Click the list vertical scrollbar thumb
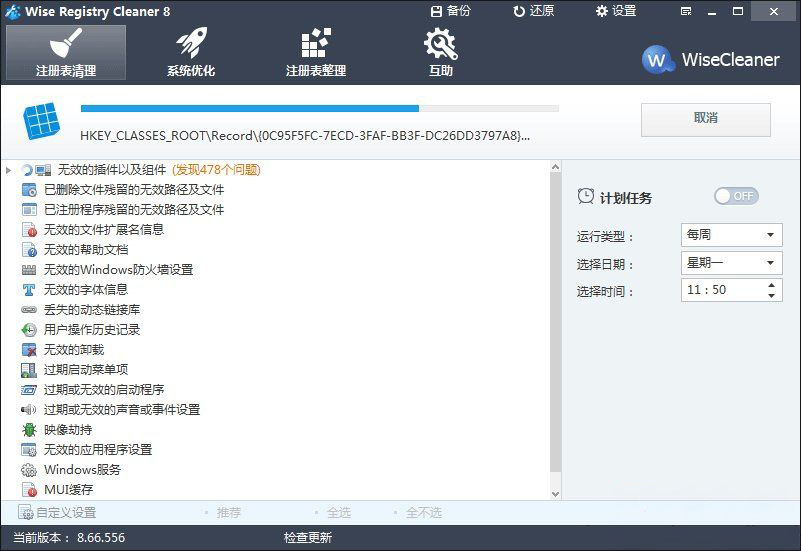 tap(555, 322)
